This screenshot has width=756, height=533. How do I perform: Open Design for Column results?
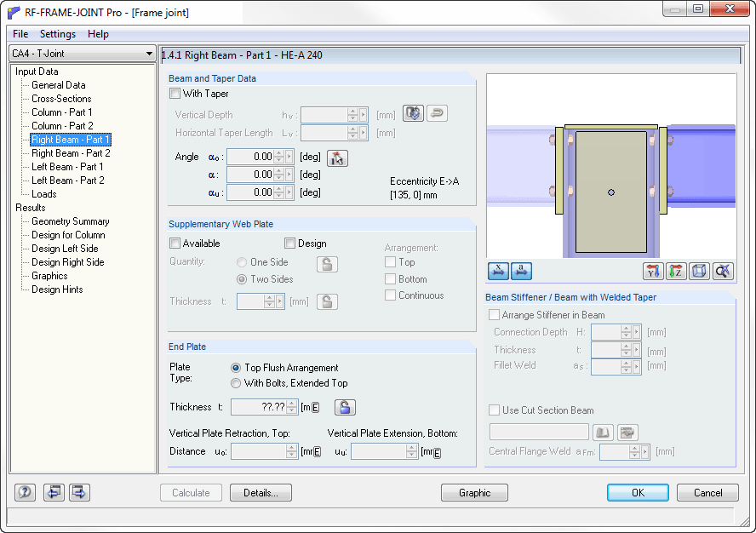click(x=68, y=235)
